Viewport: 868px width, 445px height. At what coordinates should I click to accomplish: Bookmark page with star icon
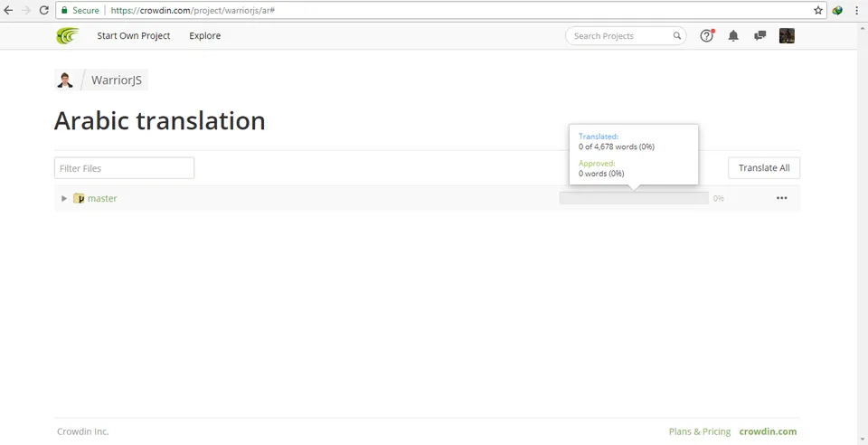tap(818, 10)
